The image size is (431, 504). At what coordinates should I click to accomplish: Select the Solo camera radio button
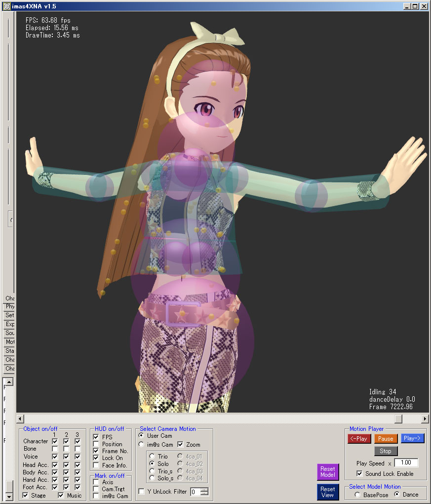click(152, 464)
